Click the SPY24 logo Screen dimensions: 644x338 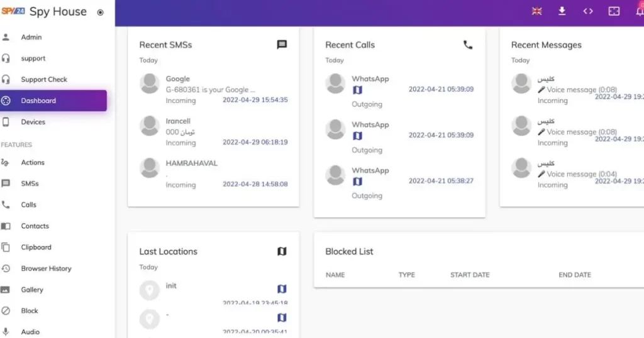(x=13, y=11)
